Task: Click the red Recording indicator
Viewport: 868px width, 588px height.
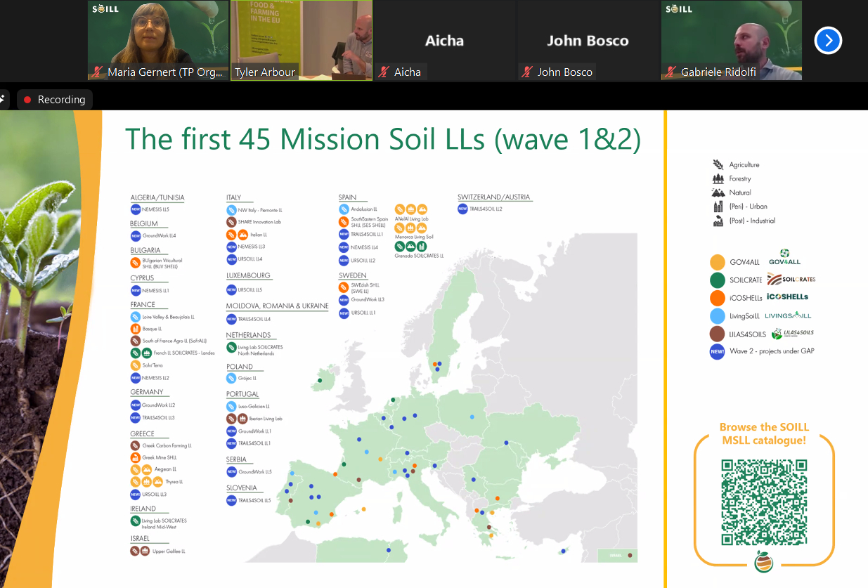Action: point(54,100)
